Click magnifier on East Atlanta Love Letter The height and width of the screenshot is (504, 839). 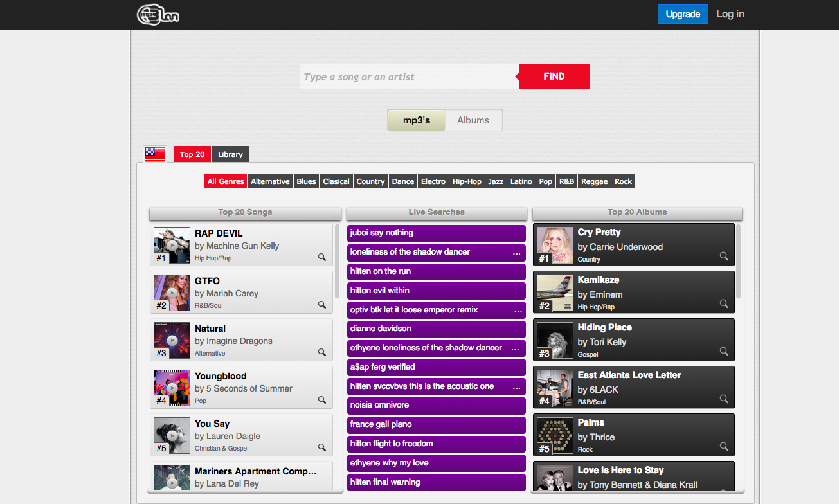(724, 399)
